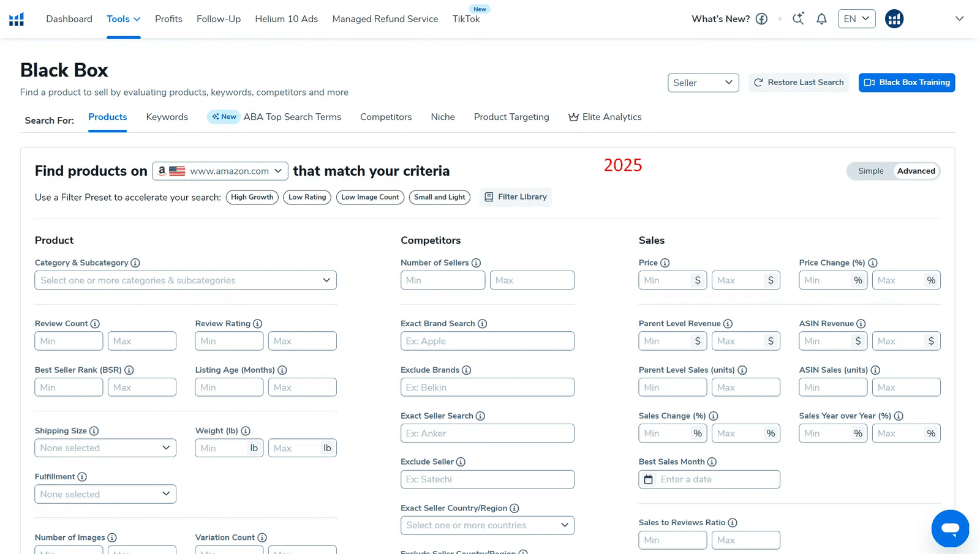Click the info icon next to Review Count

tap(95, 324)
